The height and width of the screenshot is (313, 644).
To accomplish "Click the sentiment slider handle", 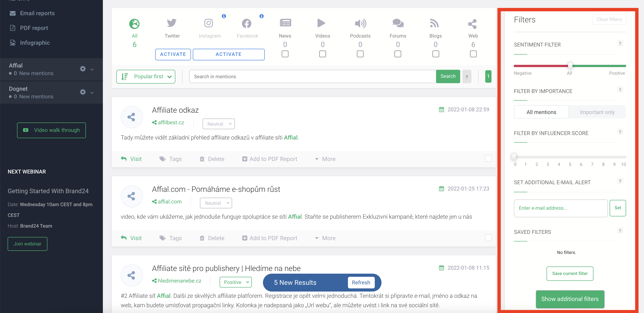I will [x=570, y=66].
